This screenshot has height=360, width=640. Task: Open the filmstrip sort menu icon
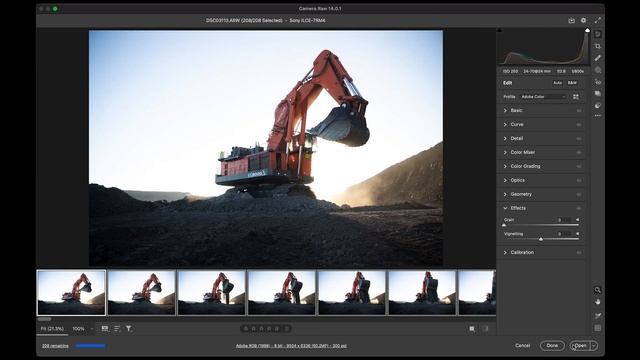[x=117, y=329]
